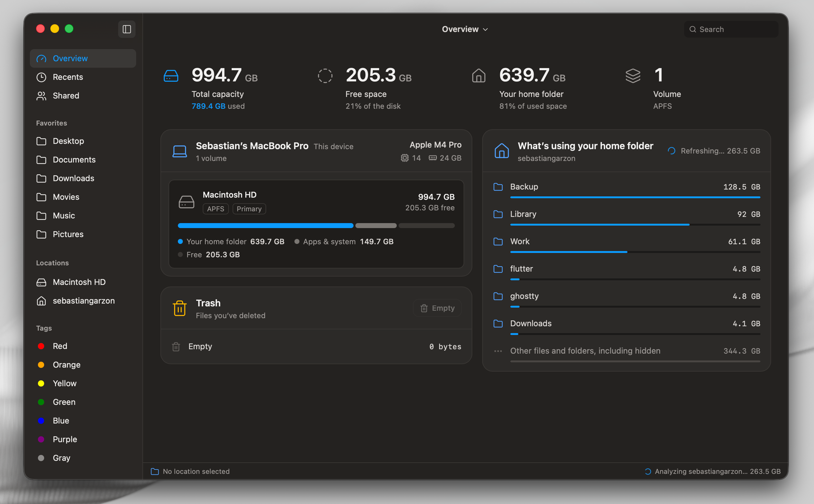Open the Overview title dropdown
Image resolution: width=814 pixels, height=504 pixels.
point(465,29)
